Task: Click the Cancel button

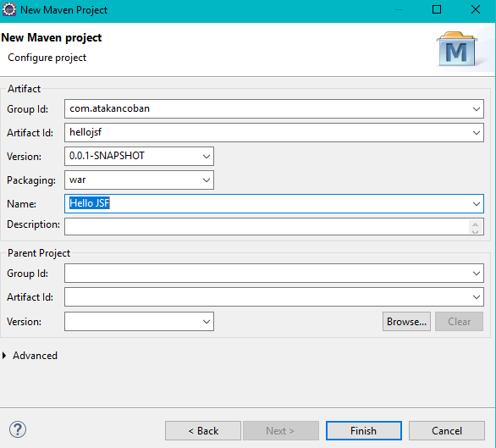Action: [x=447, y=430]
